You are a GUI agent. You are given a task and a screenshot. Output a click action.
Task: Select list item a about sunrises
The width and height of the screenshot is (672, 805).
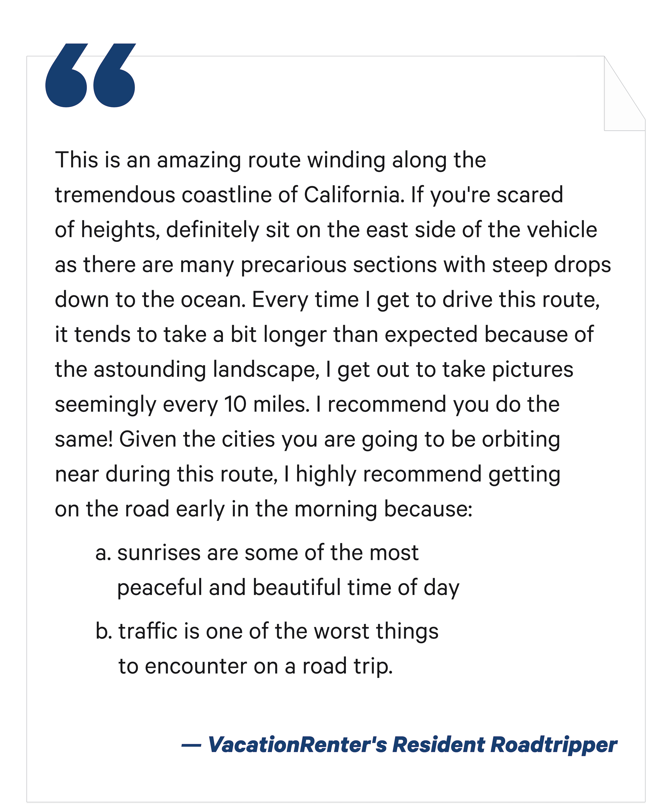pyautogui.click(x=277, y=570)
